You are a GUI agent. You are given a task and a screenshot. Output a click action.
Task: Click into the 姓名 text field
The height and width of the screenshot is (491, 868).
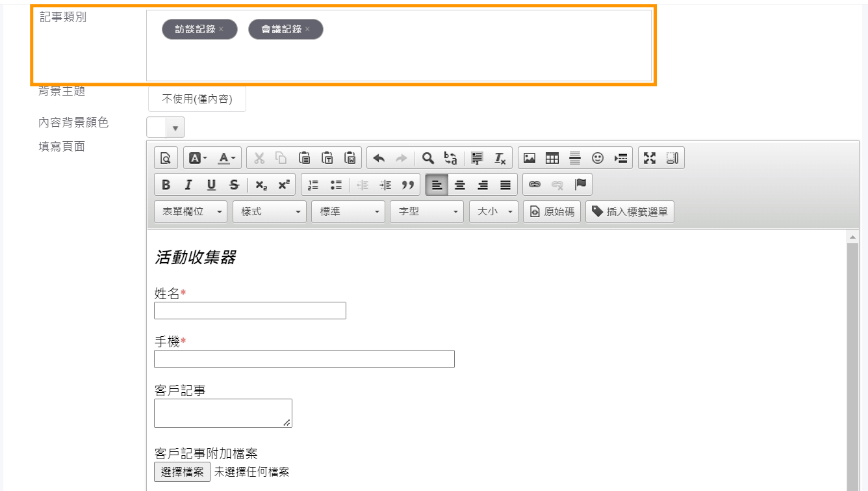(249, 311)
